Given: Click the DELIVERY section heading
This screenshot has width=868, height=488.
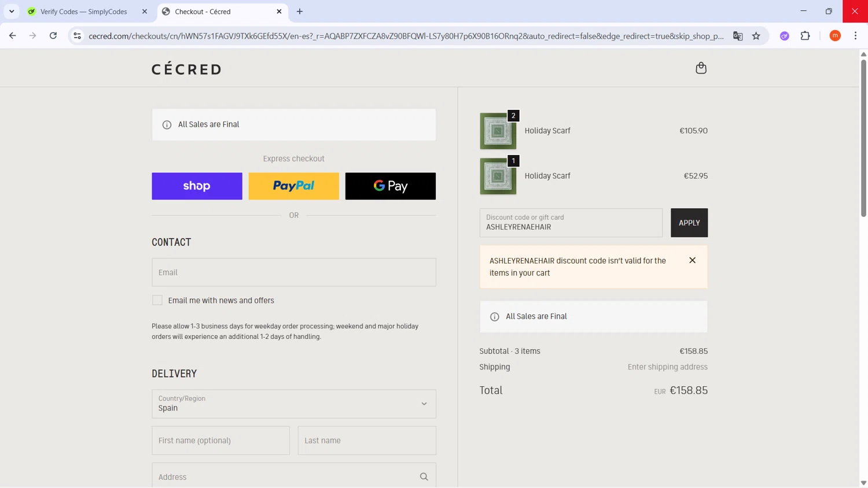Looking at the screenshot, I should click(x=174, y=374).
